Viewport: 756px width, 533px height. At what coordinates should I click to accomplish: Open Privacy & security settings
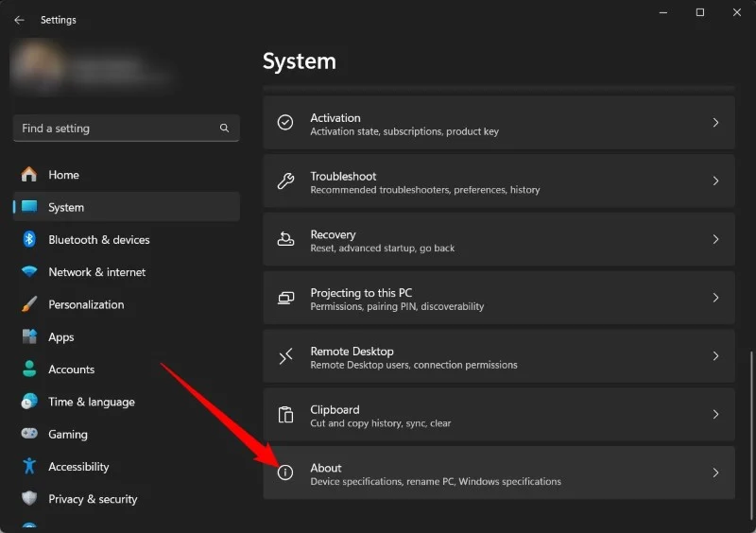(127, 499)
